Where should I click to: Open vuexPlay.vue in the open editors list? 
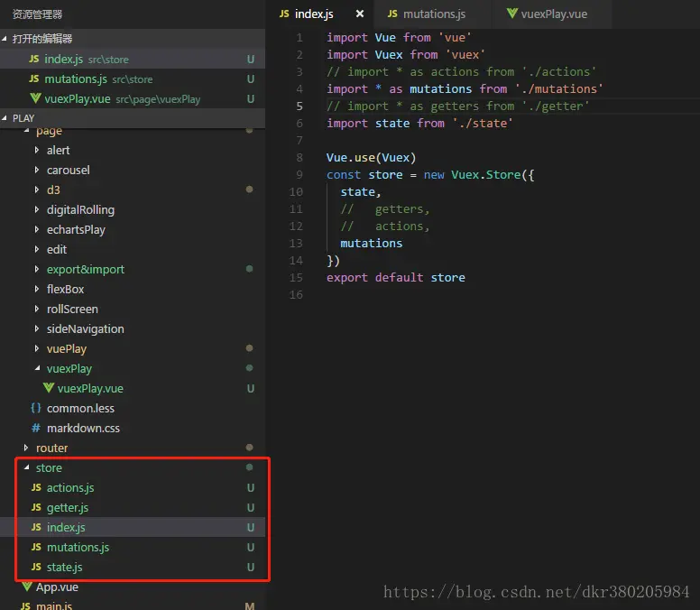[133, 98]
